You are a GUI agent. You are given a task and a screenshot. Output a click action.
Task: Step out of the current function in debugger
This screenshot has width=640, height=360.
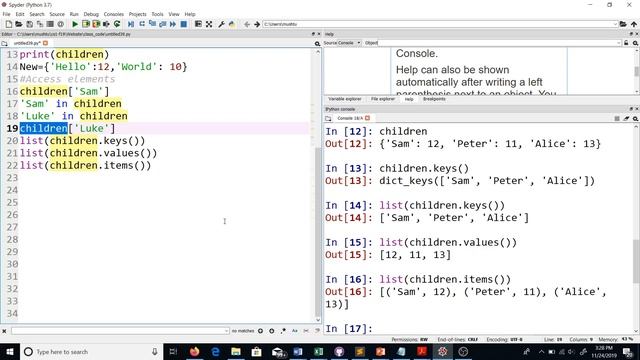click(x=162, y=24)
